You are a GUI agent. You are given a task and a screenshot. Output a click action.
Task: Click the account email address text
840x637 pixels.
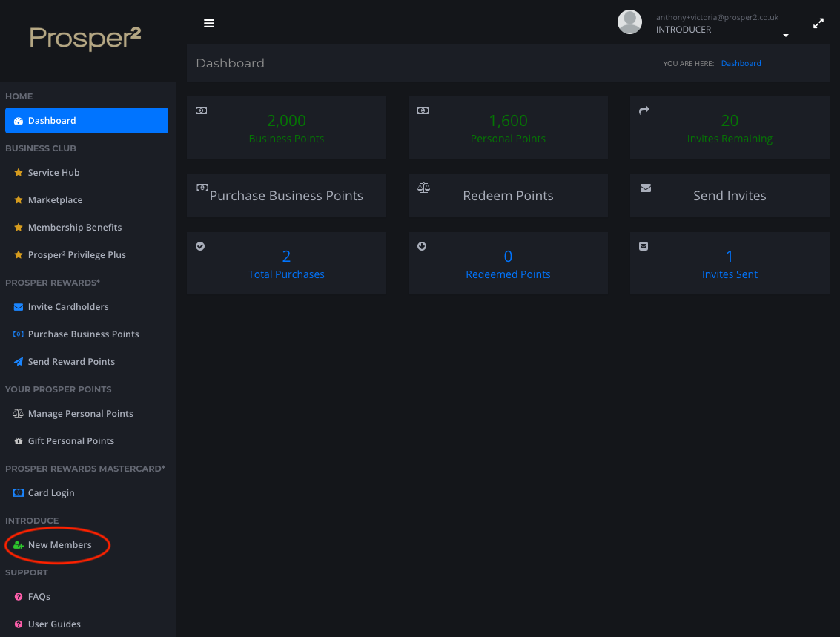click(718, 17)
